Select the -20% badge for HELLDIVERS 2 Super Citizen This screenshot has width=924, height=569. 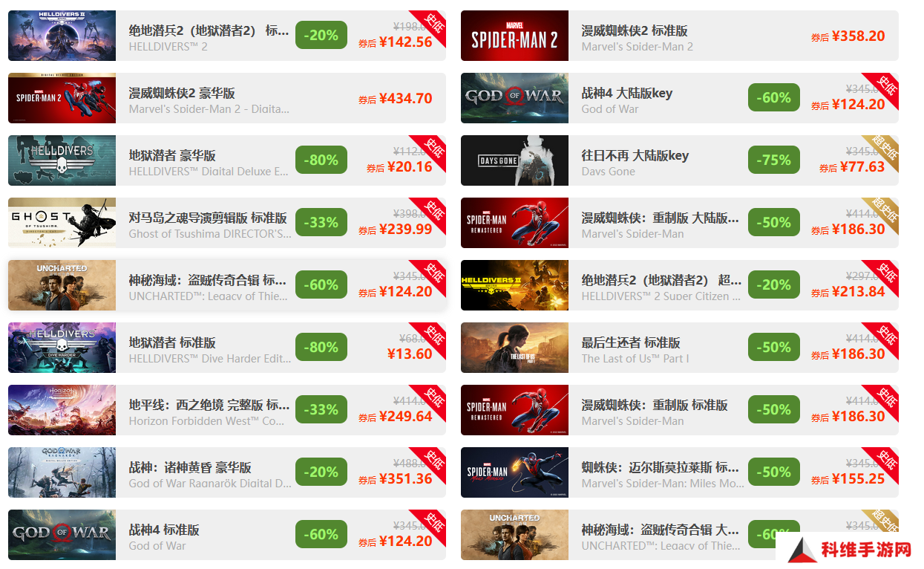(x=774, y=284)
